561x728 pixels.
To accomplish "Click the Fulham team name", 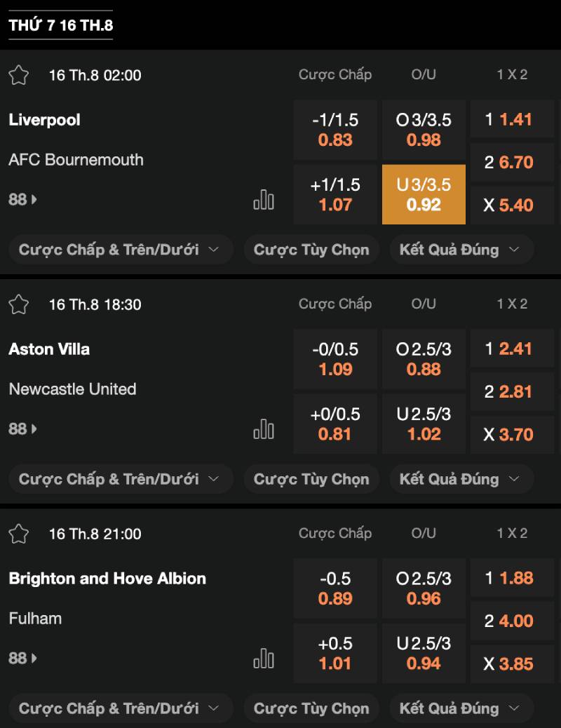I will tap(35, 619).
